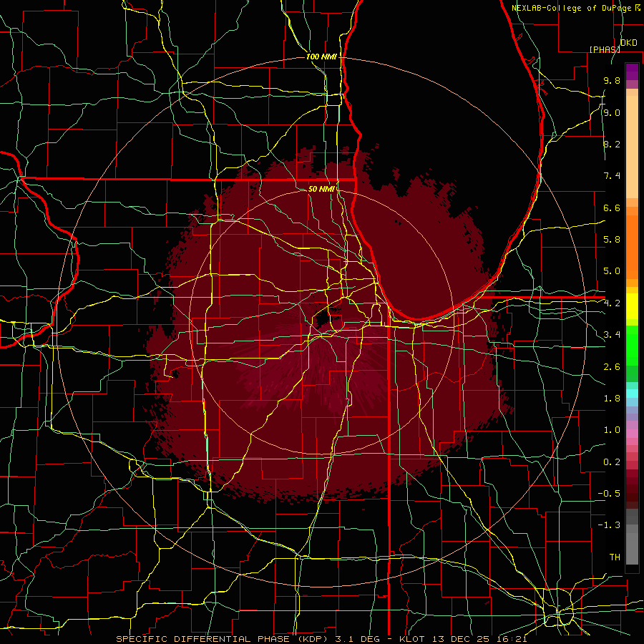Click the -1.3 value on the color scale
Viewport: 644px width, 644px height.
tap(609, 525)
